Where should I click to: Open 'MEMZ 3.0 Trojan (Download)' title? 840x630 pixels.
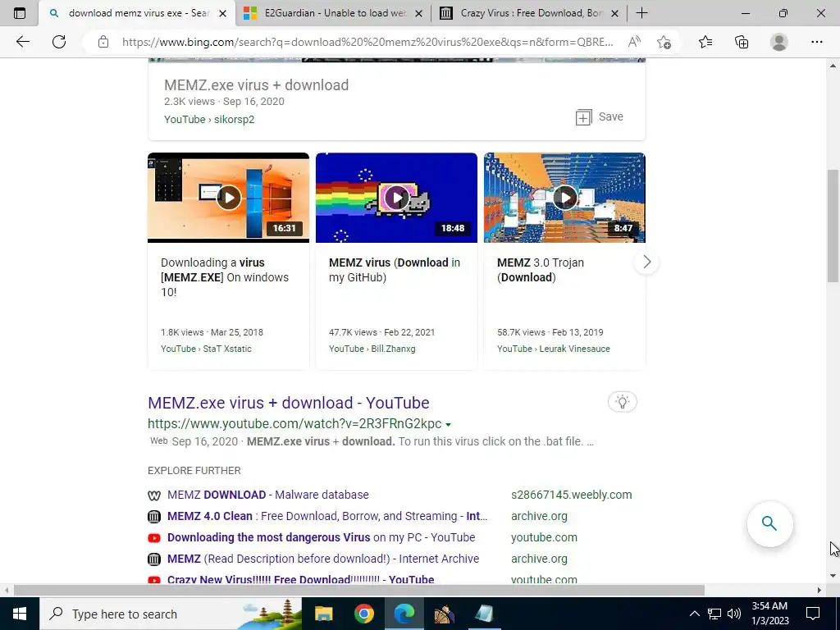[x=541, y=269]
